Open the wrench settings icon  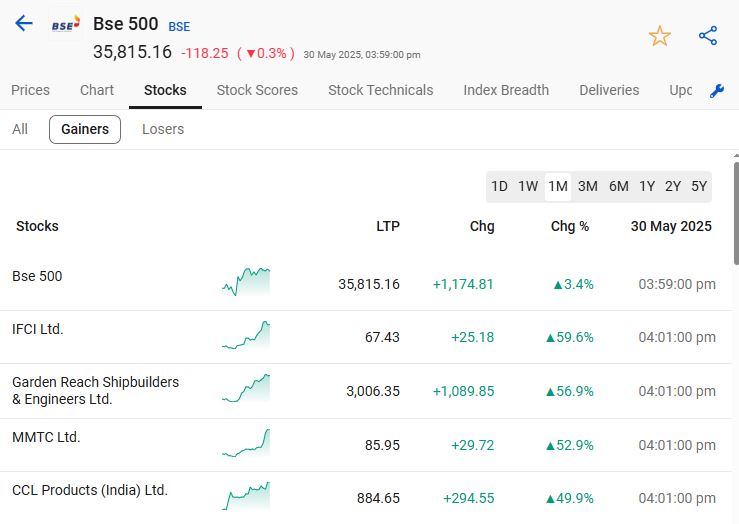[x=716, y=91]
